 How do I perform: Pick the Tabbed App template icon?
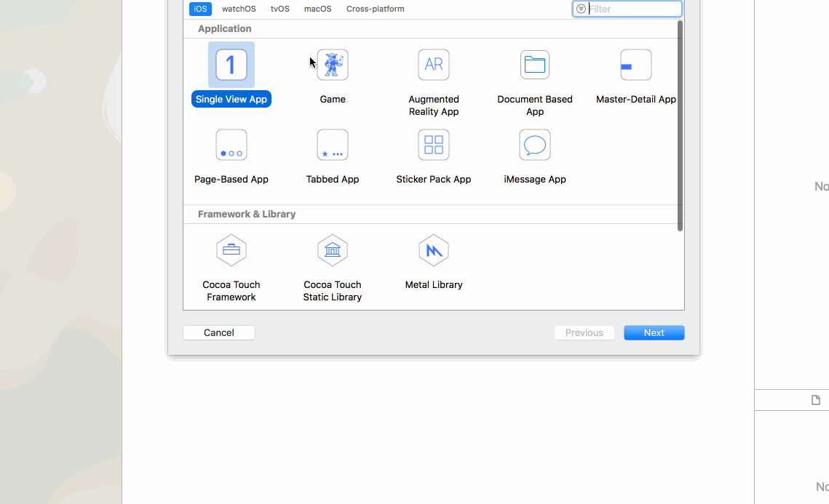333,145
